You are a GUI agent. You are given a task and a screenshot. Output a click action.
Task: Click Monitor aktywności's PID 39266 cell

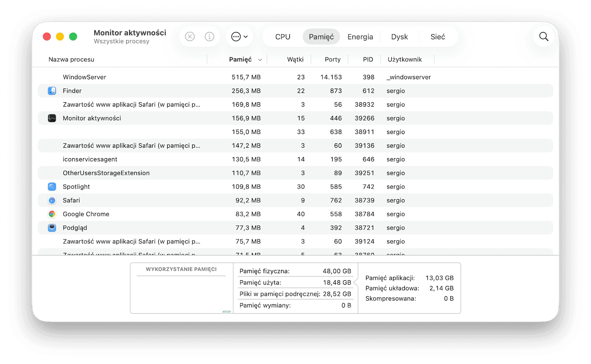point(365,118)
